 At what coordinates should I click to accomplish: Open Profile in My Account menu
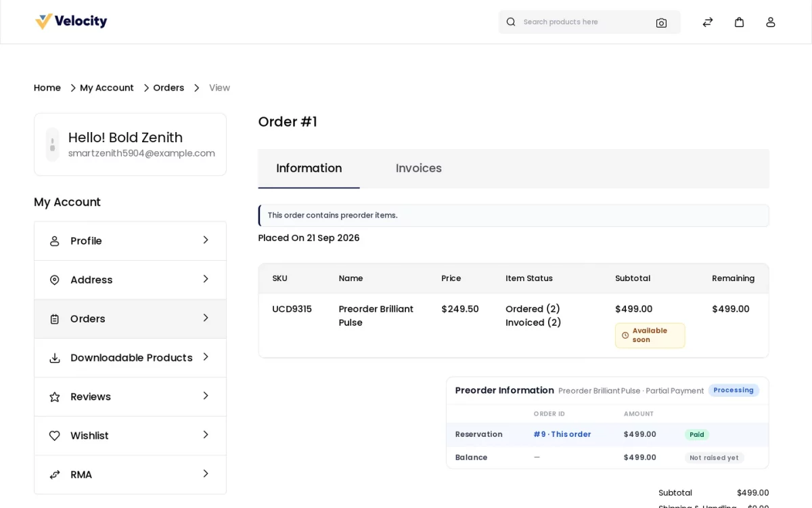click(130, 241)
